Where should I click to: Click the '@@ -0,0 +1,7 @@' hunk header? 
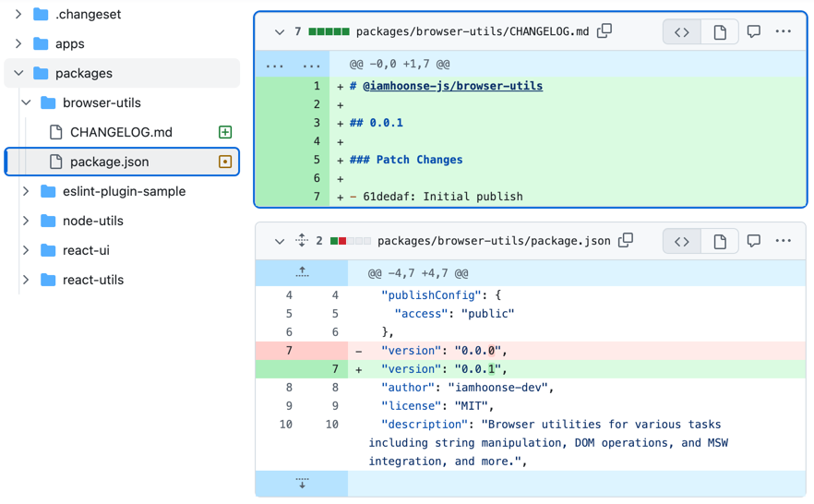pos(400,65)
